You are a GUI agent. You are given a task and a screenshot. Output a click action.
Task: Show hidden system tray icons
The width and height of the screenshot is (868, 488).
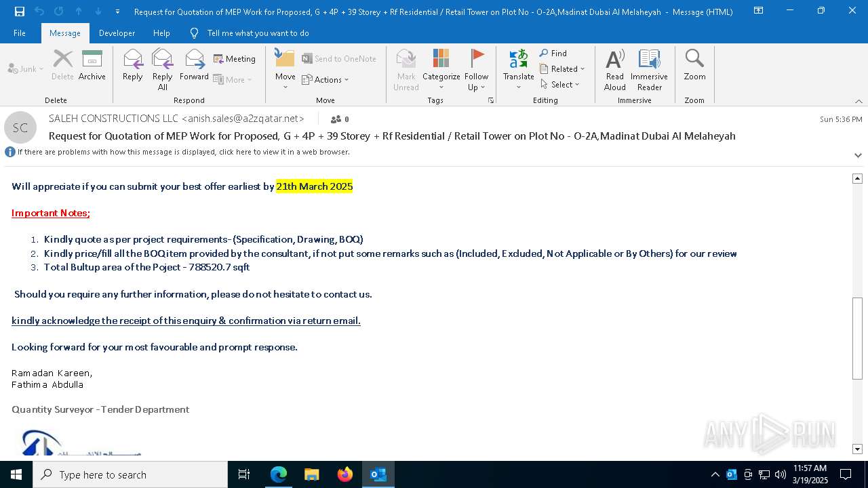pos(715,474)
